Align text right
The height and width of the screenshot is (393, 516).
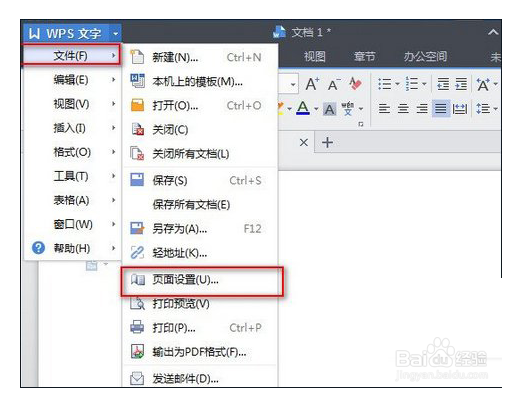tap(422, 109)
